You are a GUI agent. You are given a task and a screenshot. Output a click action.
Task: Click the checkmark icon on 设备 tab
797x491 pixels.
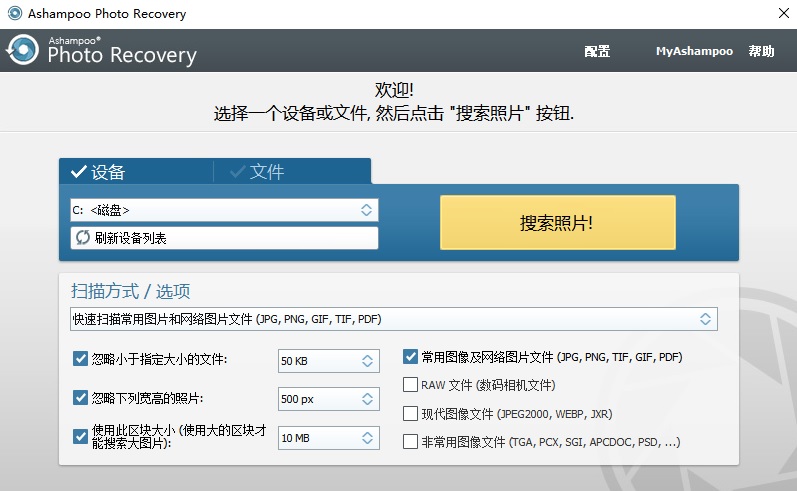tap(79, 171)
